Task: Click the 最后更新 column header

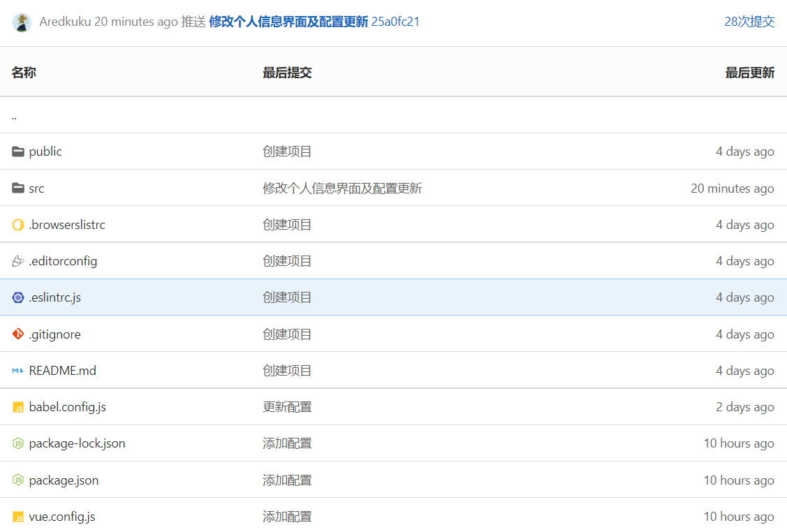Action: coord(750,73)
